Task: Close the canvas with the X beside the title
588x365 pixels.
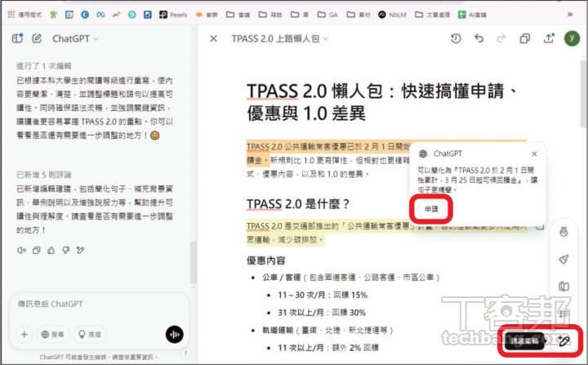Action: click(x=213, y=38)
